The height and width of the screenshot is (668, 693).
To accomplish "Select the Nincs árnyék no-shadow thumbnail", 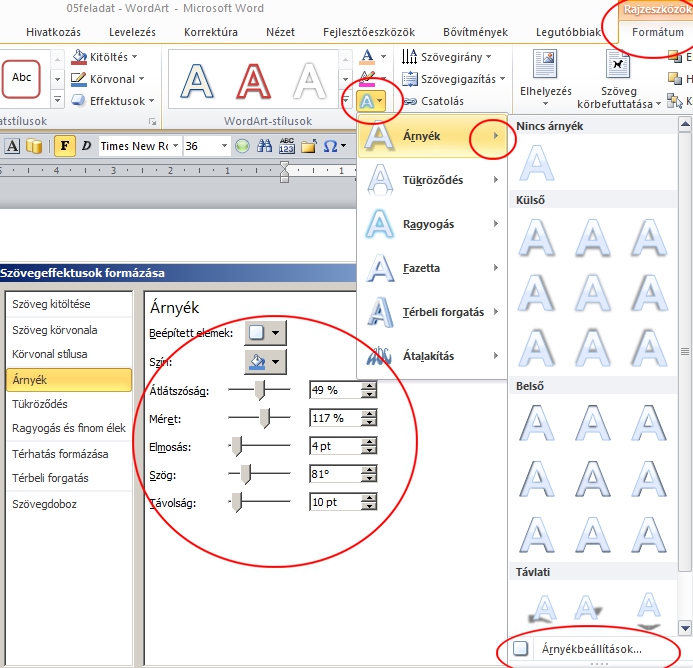I will pos(539,162).
